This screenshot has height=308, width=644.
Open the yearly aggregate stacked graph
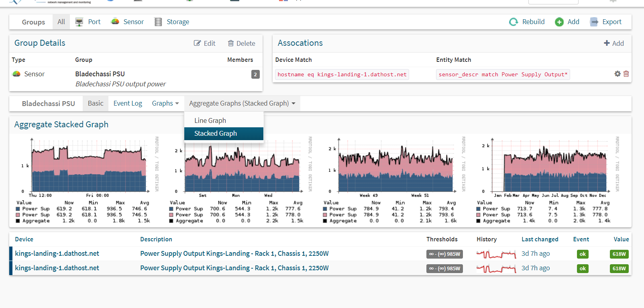(x=548, y=180)
